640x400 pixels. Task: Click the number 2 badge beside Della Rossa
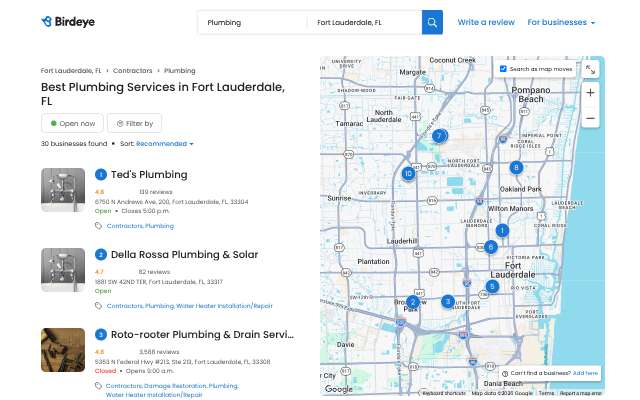click(100, 255)
